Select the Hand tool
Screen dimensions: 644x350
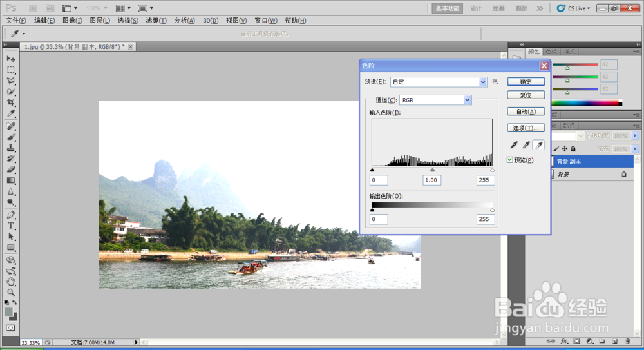11,282
